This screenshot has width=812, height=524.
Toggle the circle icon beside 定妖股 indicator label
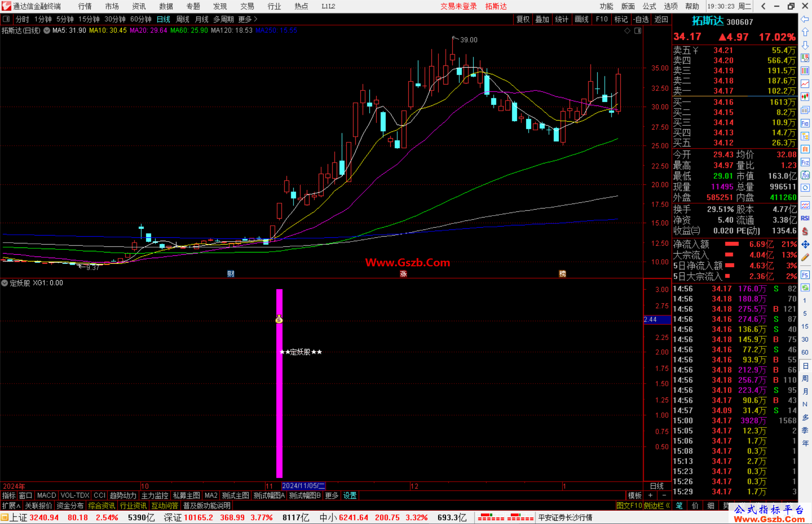click(x=5, y=283)
